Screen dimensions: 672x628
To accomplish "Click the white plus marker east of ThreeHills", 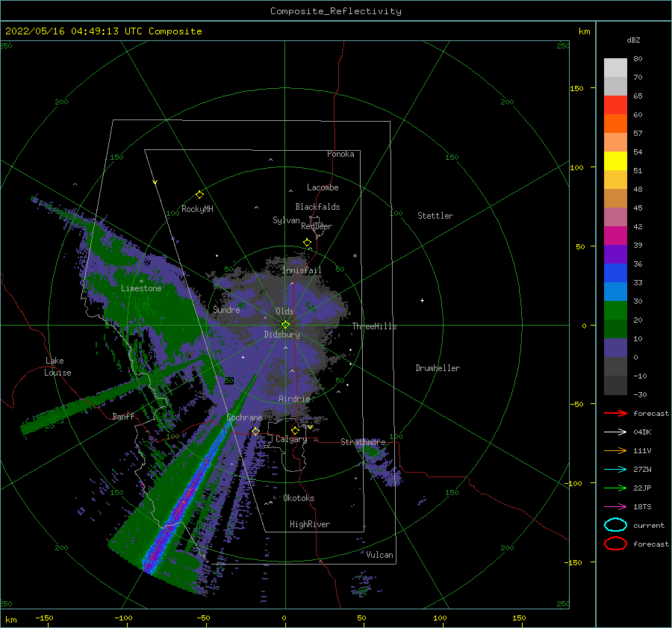I will pyautogui.click(x=422, y=300).
